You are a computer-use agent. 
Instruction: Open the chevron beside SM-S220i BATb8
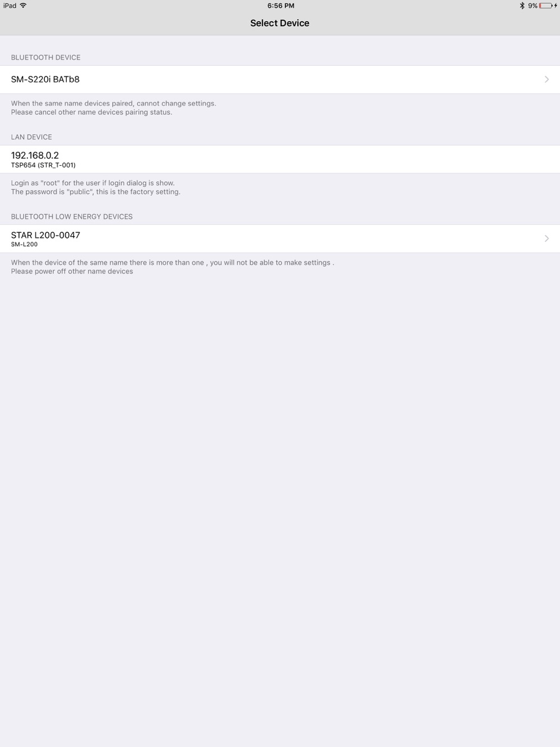(x=547, y=80)
